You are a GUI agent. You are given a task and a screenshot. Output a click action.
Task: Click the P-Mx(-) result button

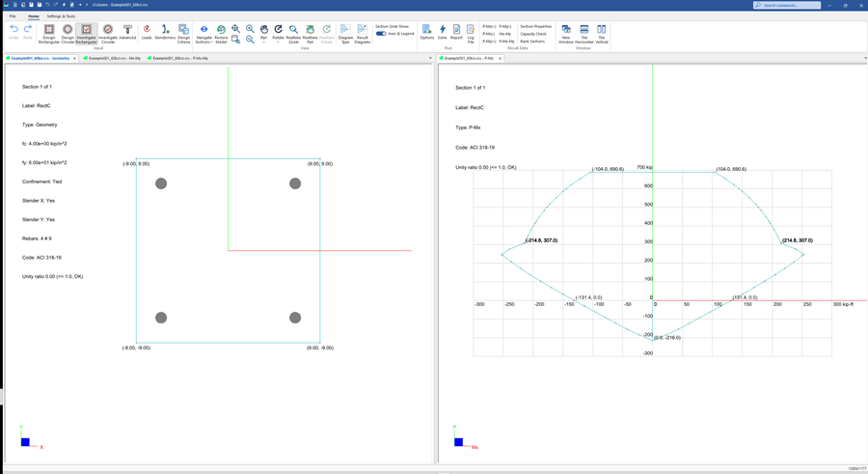(x=489, y=34)
